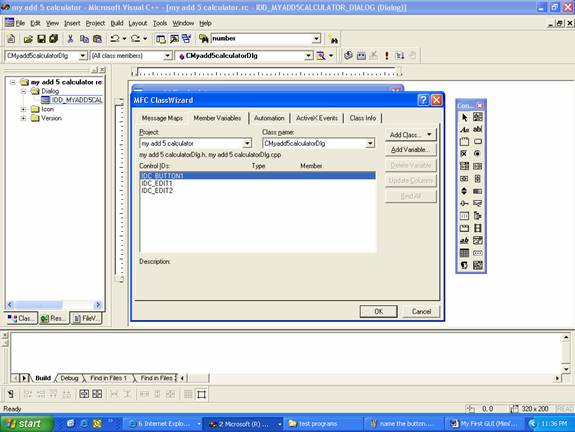575x432 pixels.
Task: Open the Redo history dropdown arrow
Action: coord(145,39)
